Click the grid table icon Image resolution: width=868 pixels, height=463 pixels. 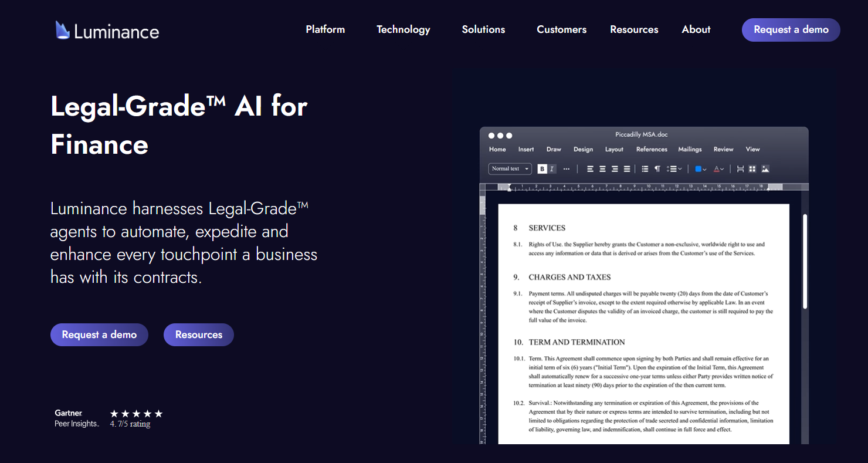pyautogui.click(x=752, y=169)
